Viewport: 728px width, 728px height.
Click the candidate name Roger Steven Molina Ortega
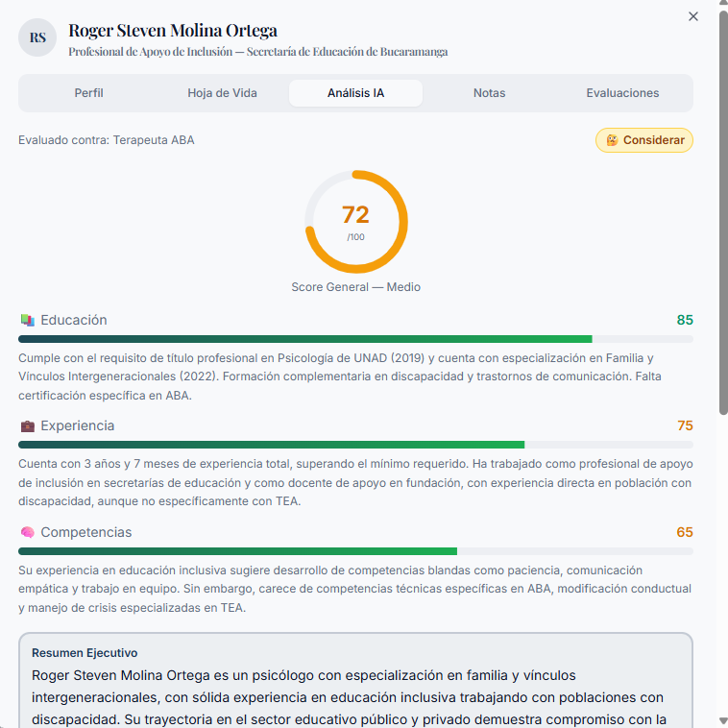click(x=173, y=31)
